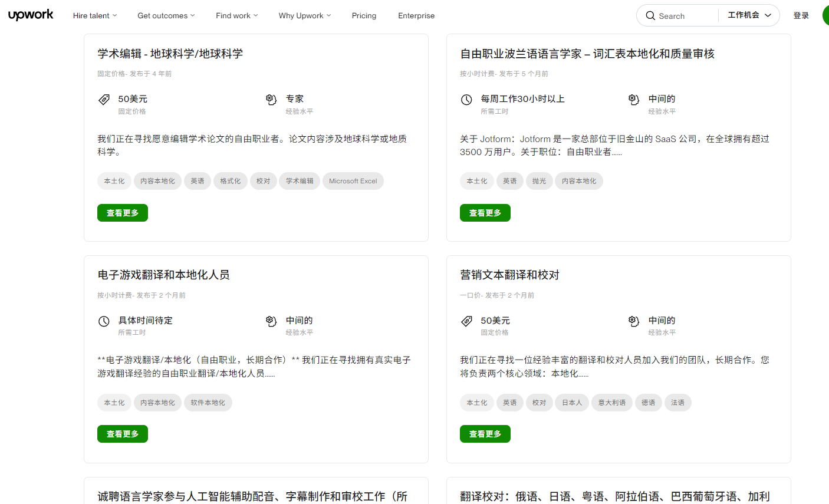829x504 pixels.
Task: Click the expert level icon beside 专家
Action: pos(271,100)
